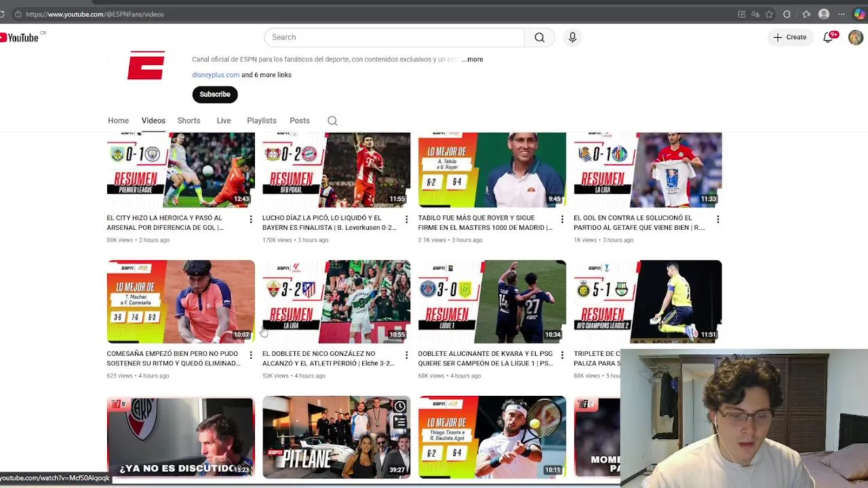The width and height of the screenshot is (868, 488).
Task: Play Leverkusen 0-2 Bayern resumen thumbnail
Action: point(336,170)
